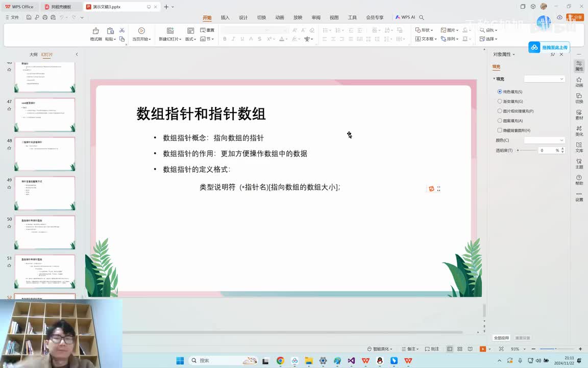Click the transparency slider track

527,150
